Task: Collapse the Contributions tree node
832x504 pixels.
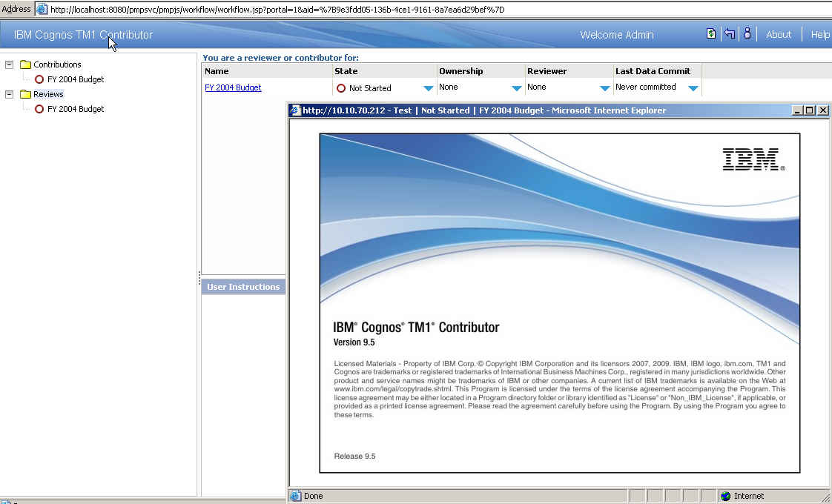Action: click(9, 64)
